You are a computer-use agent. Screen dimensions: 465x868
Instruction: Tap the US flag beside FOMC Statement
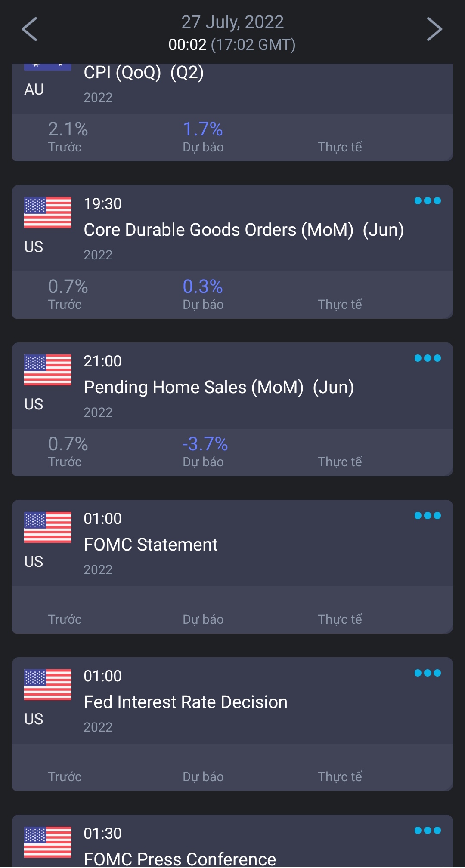point(48,527)
